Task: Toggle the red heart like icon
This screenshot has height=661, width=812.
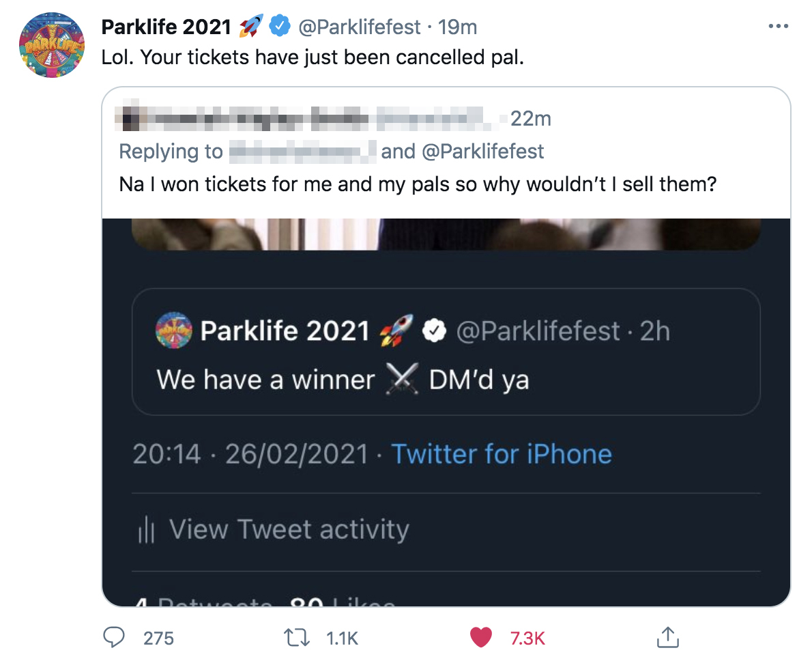Action: click(480, 638)
